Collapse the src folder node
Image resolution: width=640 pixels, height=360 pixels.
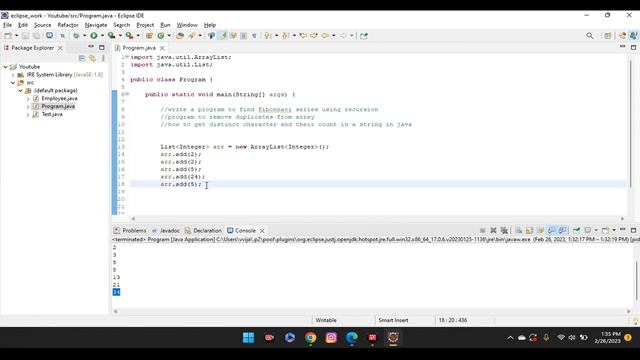click(x=13, y=82)
